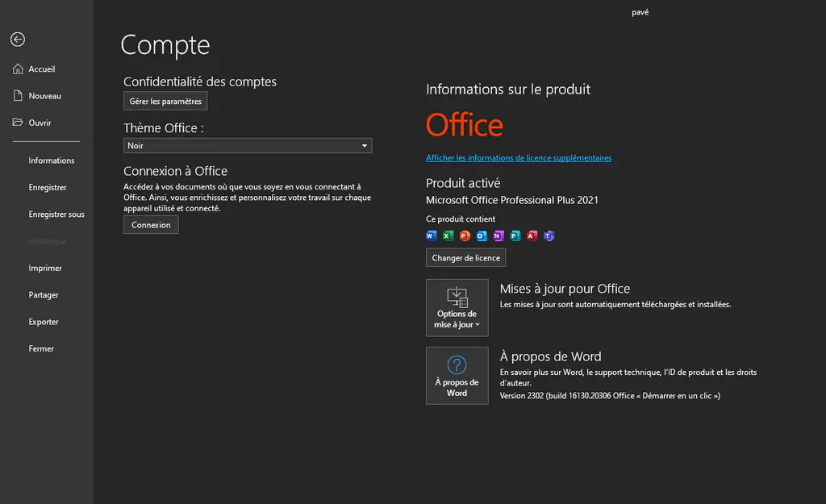Click the blank page icon beside Nouveau
The width and height of the screenshot is (826, 504).
(18, 95)
